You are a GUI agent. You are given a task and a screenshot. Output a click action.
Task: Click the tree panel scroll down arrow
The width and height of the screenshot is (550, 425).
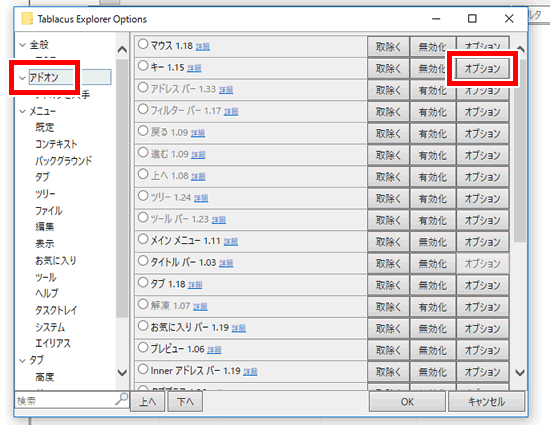(122, 372)
